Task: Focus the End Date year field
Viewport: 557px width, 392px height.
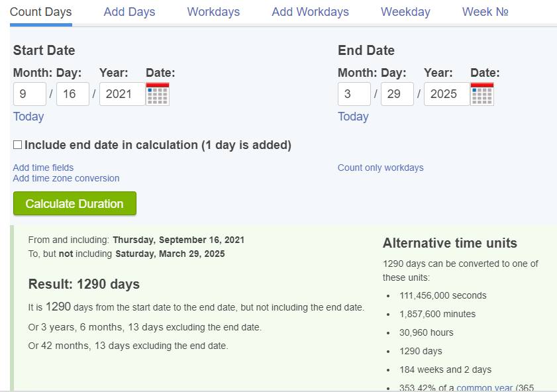Action: pos(446,94)
